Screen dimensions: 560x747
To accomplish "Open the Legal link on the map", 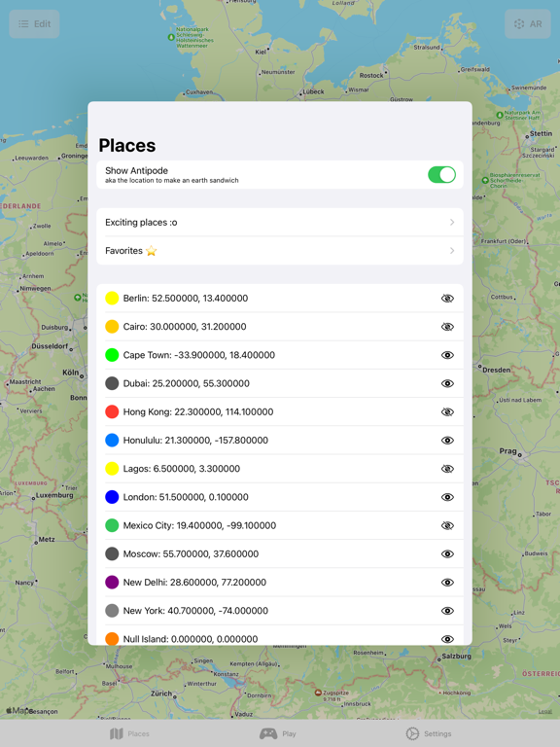I will pos(544,711).
